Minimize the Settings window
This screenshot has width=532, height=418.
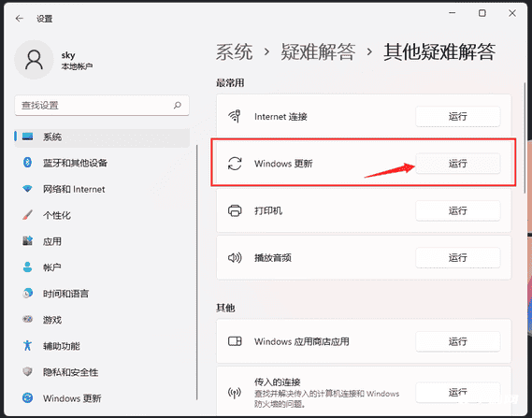point(452,13)
